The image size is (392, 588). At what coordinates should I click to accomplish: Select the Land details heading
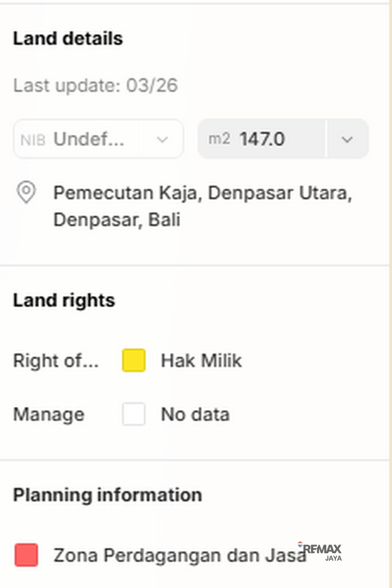(x=68, y=39)
